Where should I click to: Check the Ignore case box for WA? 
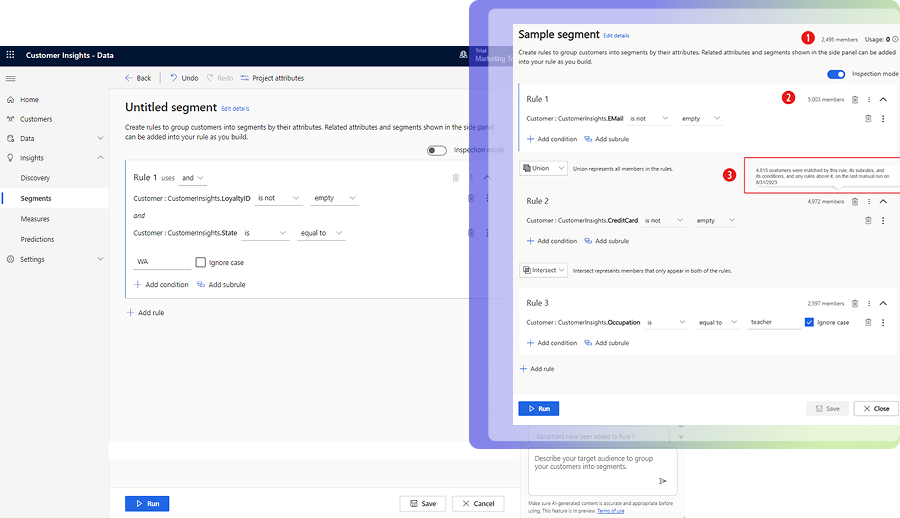pyautogui.click(x=201, y=263)
